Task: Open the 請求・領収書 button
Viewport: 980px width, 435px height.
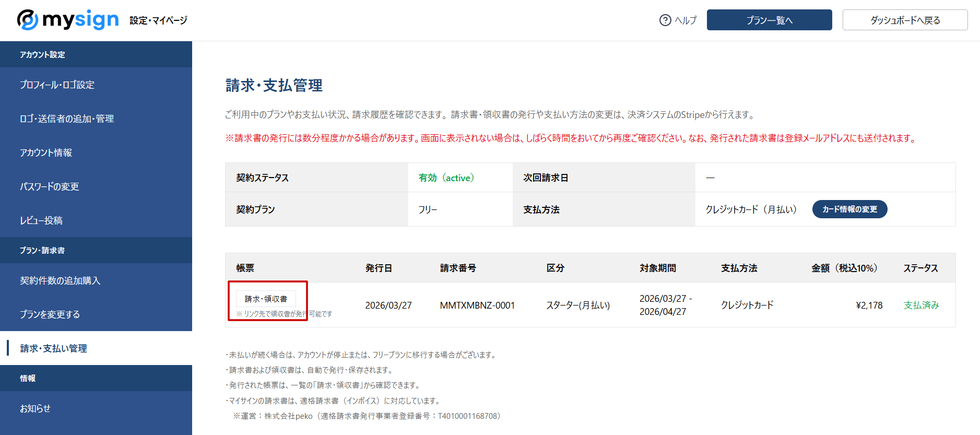Action: (266, 299)
